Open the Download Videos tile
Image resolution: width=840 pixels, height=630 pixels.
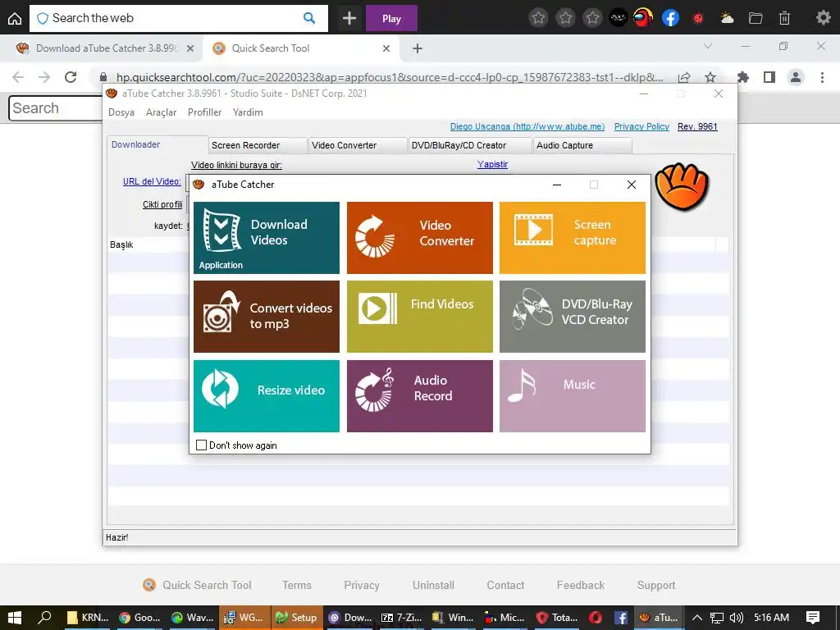click(x=267, y=238)
